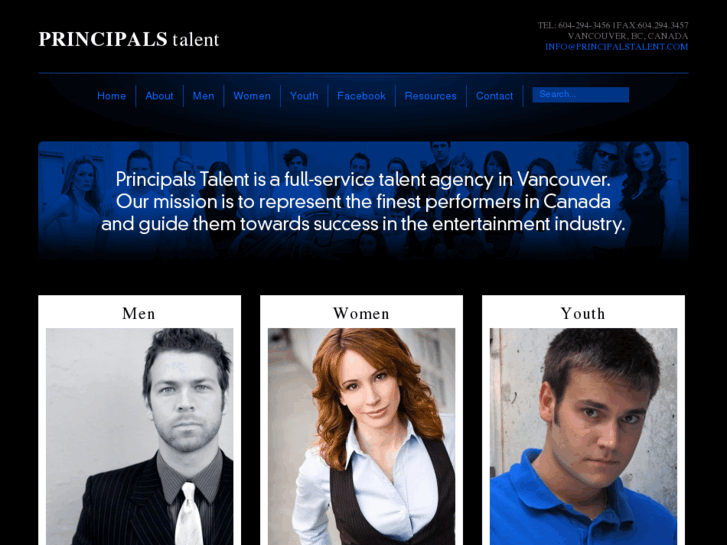
Task: Click the Men card heading
Action: pos(139,314)
